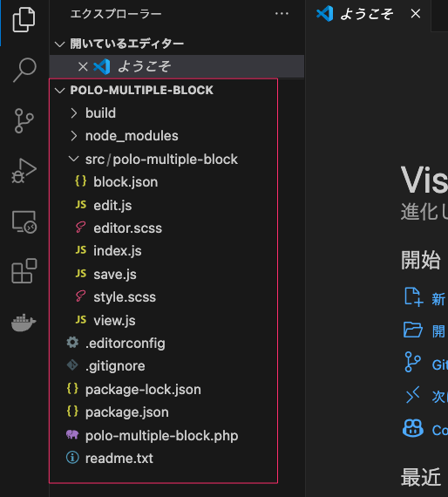The width and height of the screenshot is (448, 497).
Task: Open Explorer's more actions ellipsis menu
Action: [282, 14]
